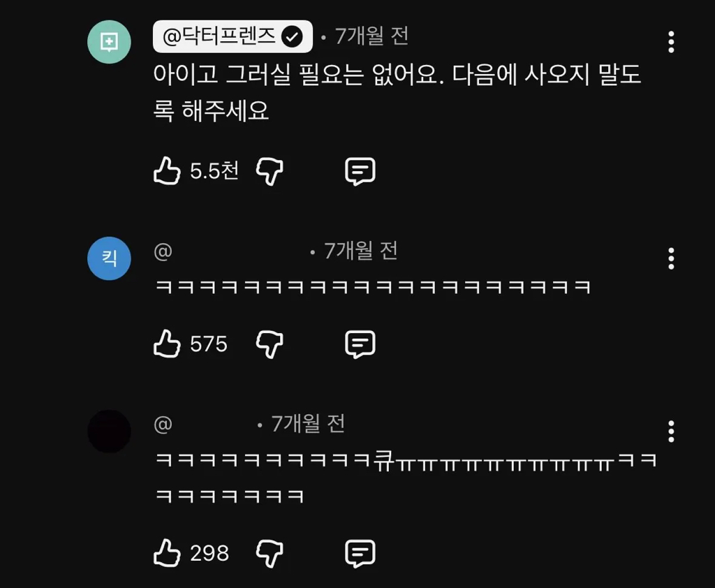Open the teal @닥터프렌즈 profile avatar
Screen dimensions: 715x588
click(x=108, y=42)
